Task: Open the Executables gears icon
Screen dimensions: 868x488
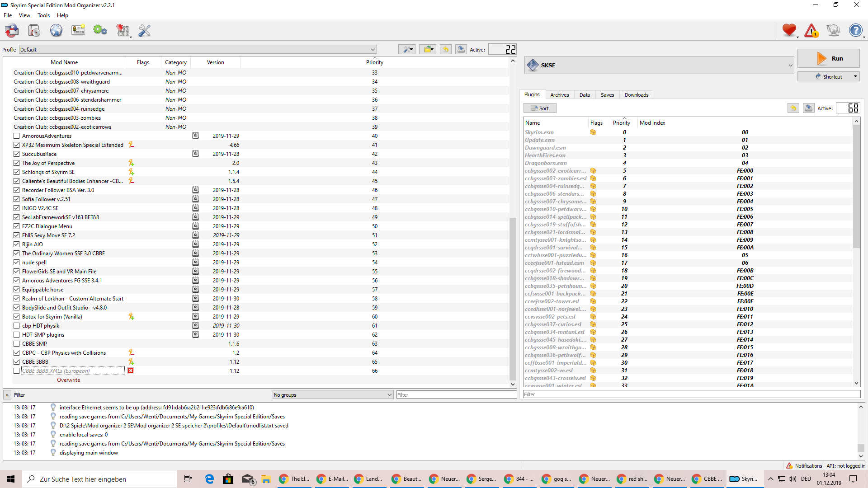Action: [100, 31]
